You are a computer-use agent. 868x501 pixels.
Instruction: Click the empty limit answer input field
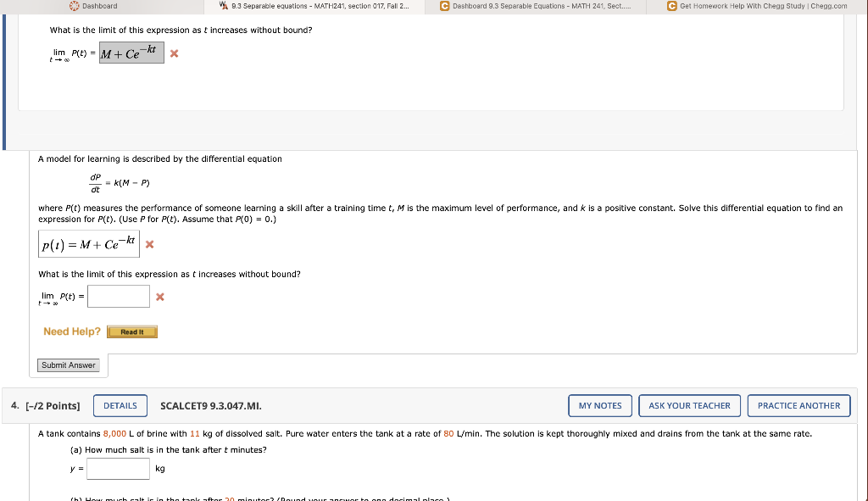pyautogui.click(x=118, y=296)
